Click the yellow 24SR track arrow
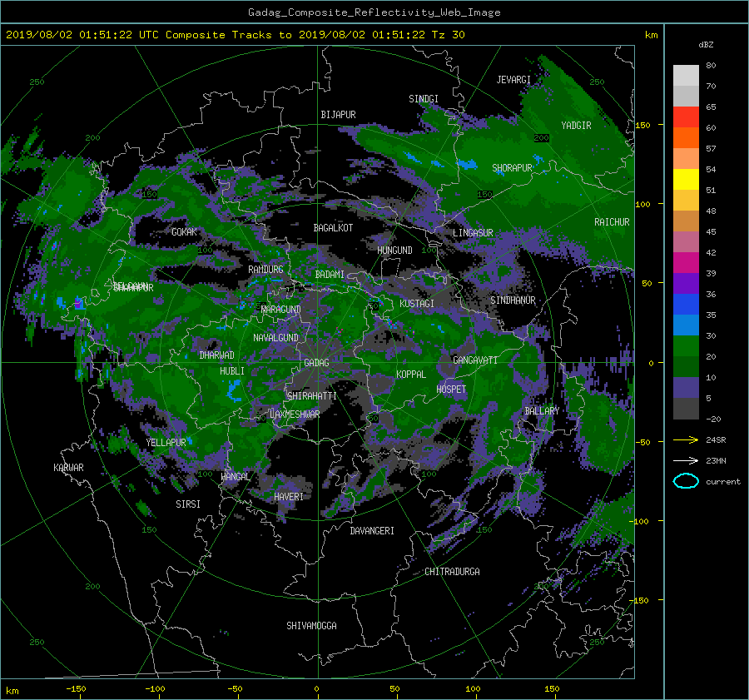Screen dimensions: 749x700 click(x=686, y=439)
